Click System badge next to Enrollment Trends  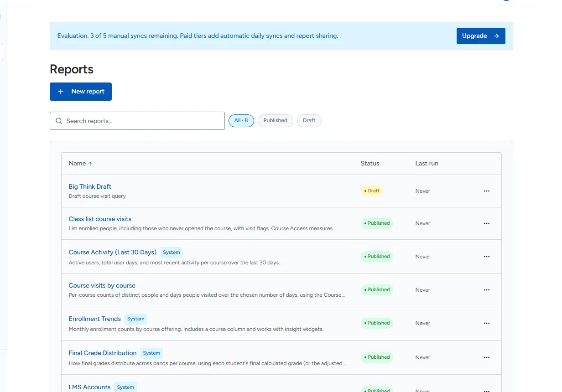136,319
